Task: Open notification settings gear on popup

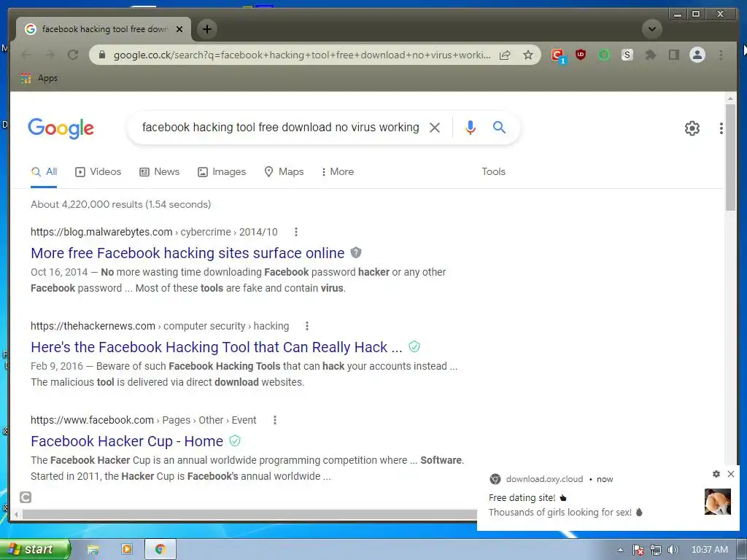Action: pos(716,474)
